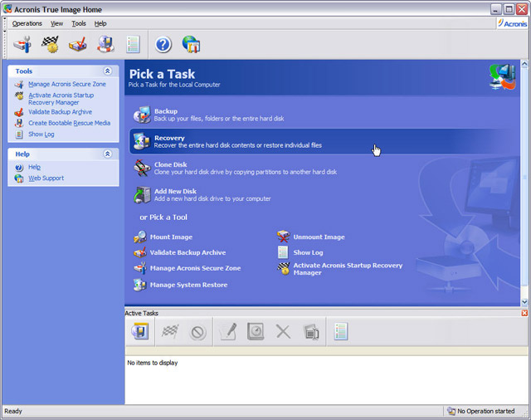
Task: Click the sidebar Web Support globe icon
Action: [x=19, y=178]
